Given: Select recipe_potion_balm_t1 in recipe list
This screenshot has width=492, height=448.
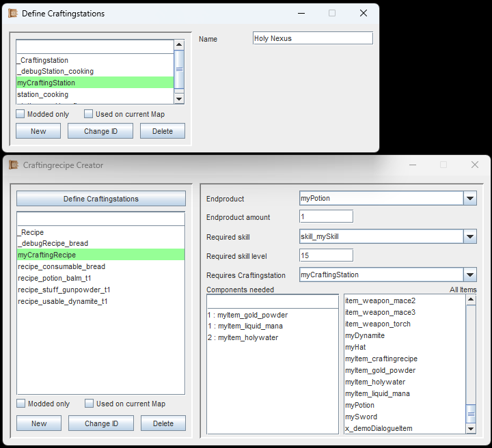Looking at the screenshot, I should coord(55,278).
